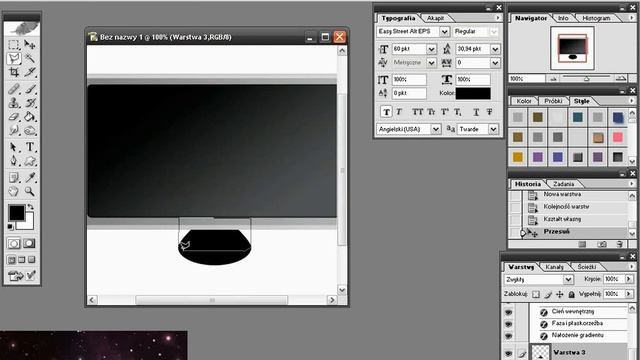Switch to the Akapit tab
The width and height of the screenshot is (640, 360).
[x=436, y=18]
